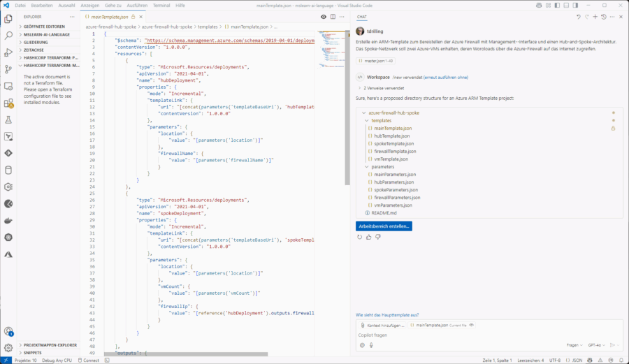The width and height of the screenshot is (629, 364).
Task: Undo the last chat request
Action: [579, 17]
